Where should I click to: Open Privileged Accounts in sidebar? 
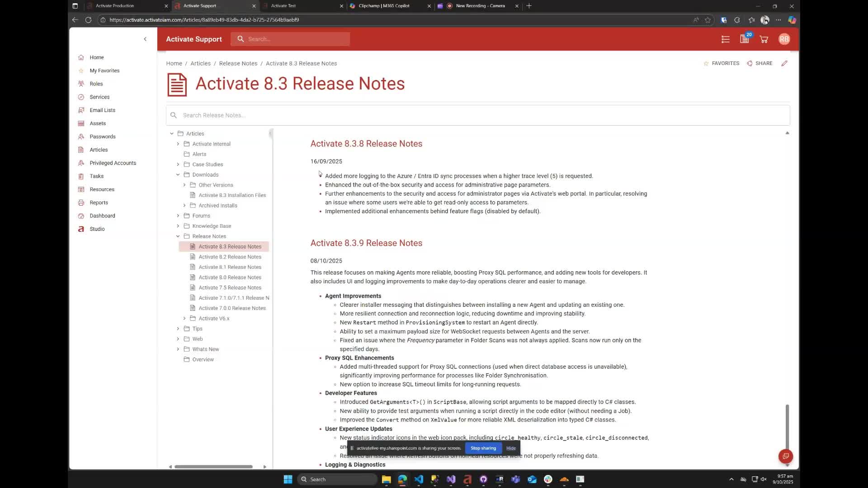point(113,163)
